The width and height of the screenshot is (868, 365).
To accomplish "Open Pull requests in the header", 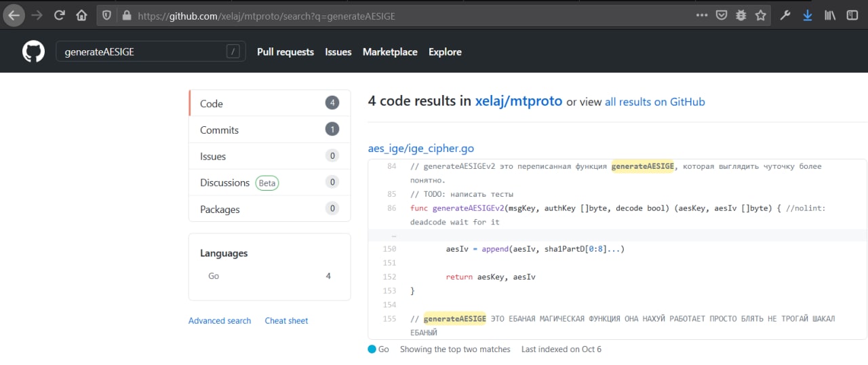I will [x=285, y=52].
